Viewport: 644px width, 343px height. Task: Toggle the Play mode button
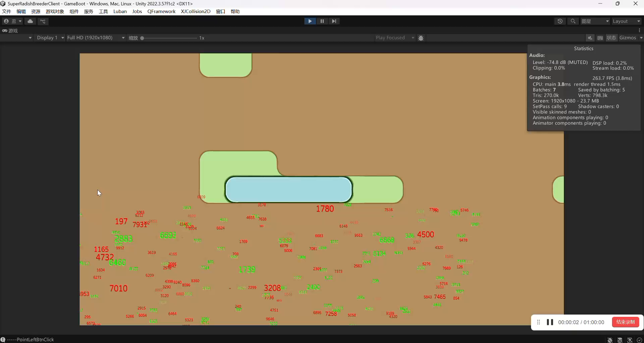point(310,21)
